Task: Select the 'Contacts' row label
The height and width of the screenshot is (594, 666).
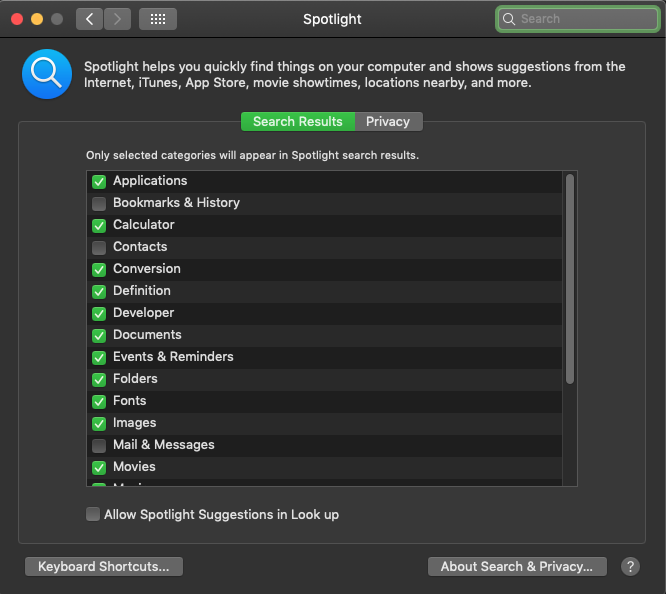Action: click(140, 246)
